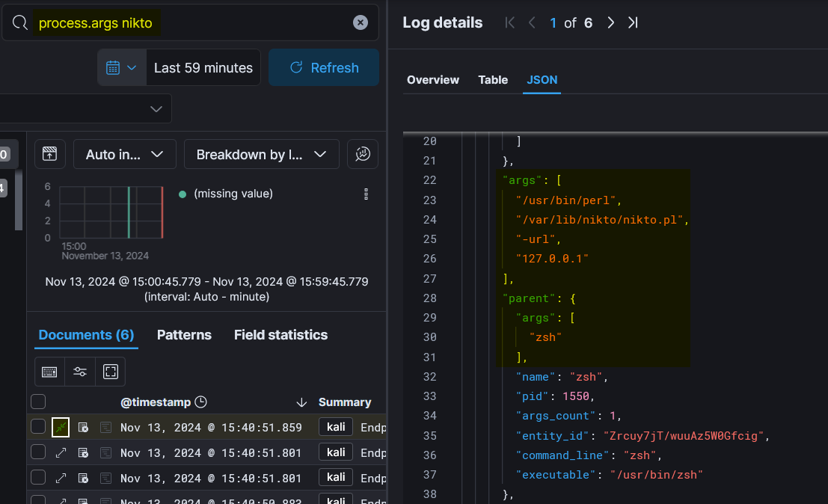Clear the search query with the X icon
The height and width of the screenshot is (504, 828).
pyautogui.click(x=361, y=23)
